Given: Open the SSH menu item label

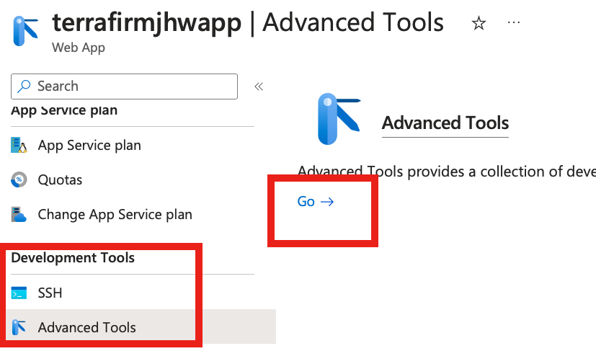Looking at the screenshot, I should point(50,293).
